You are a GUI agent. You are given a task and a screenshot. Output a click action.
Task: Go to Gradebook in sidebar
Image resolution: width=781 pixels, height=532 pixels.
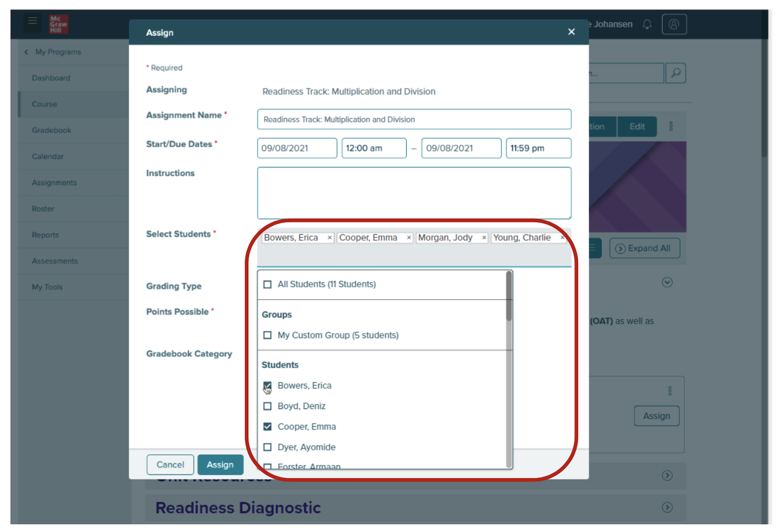(52, 130)
